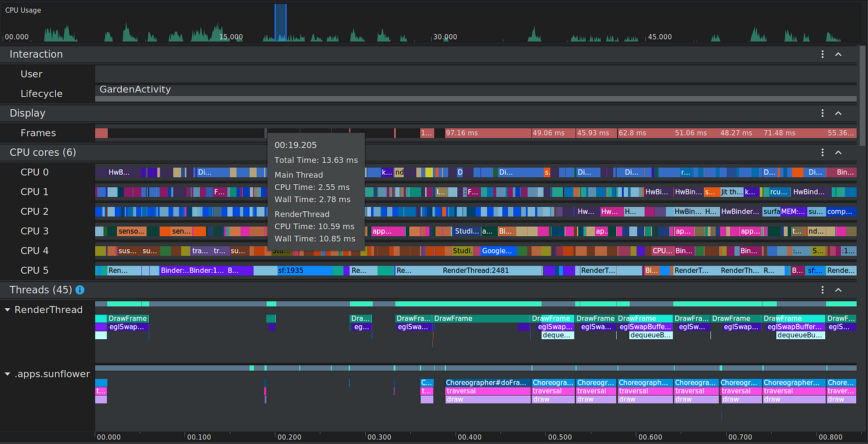Collapse the .apps.sunflower thread row

point(7,374)
